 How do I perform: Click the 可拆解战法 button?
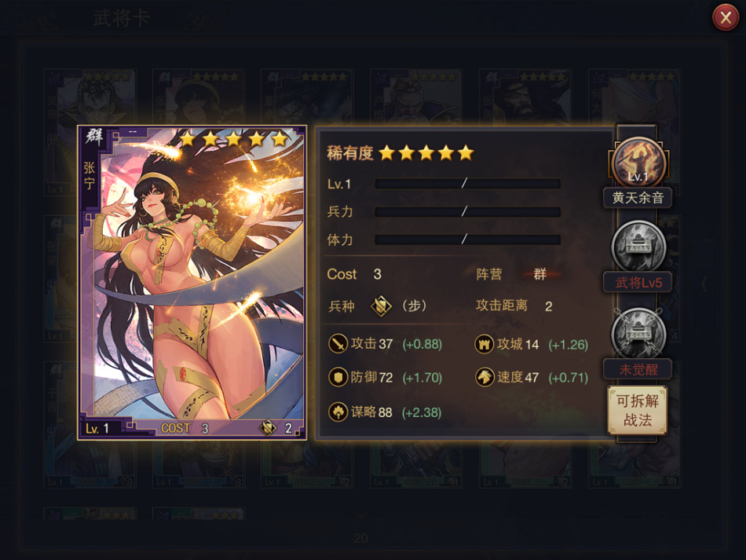point(638,411)
